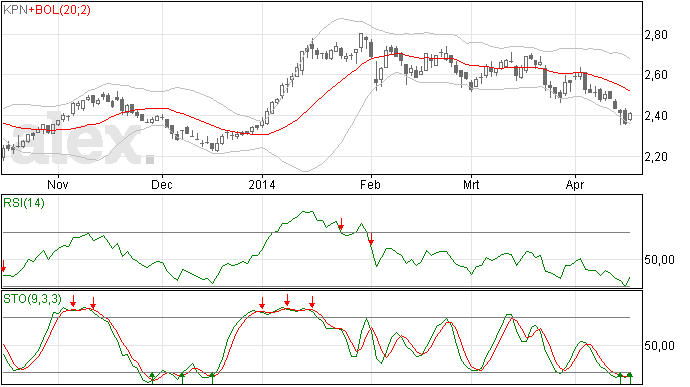The image size is (690, 387).
Task: Click the STO(9,3,3) panel label
Action: click(x=33, y=299)
